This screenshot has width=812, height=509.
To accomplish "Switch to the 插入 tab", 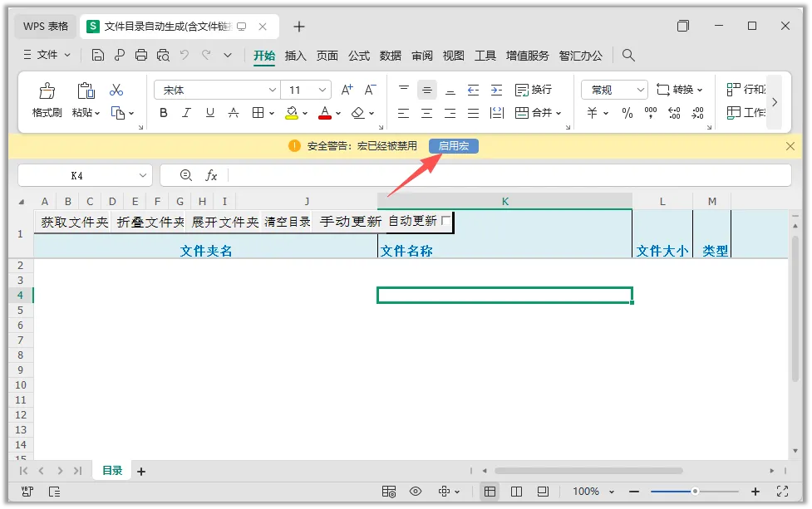I will tap(295, 56).
